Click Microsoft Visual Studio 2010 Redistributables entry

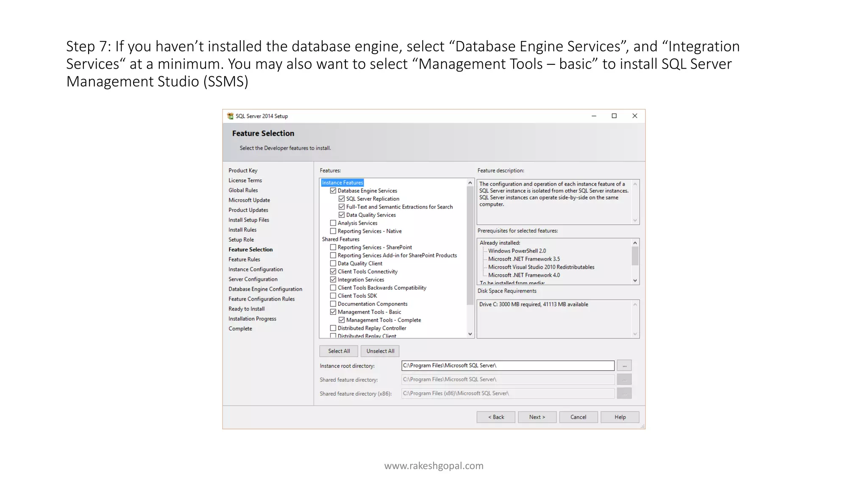(541, 267)
